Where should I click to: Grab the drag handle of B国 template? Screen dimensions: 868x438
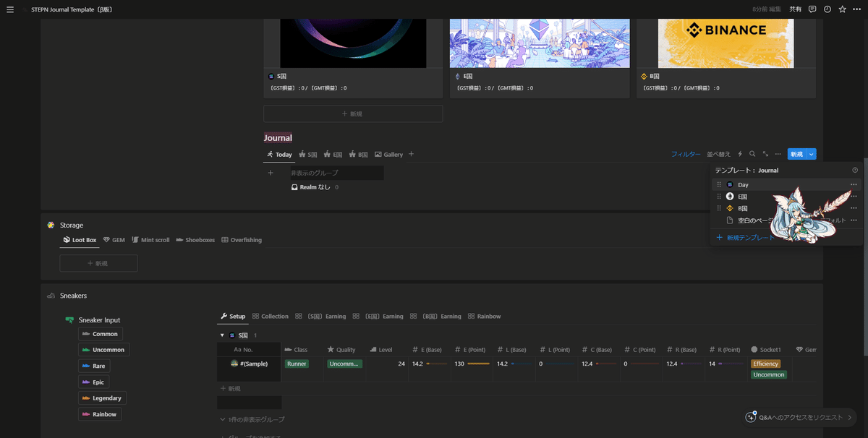pyautogui.click(x=719, y=208)
